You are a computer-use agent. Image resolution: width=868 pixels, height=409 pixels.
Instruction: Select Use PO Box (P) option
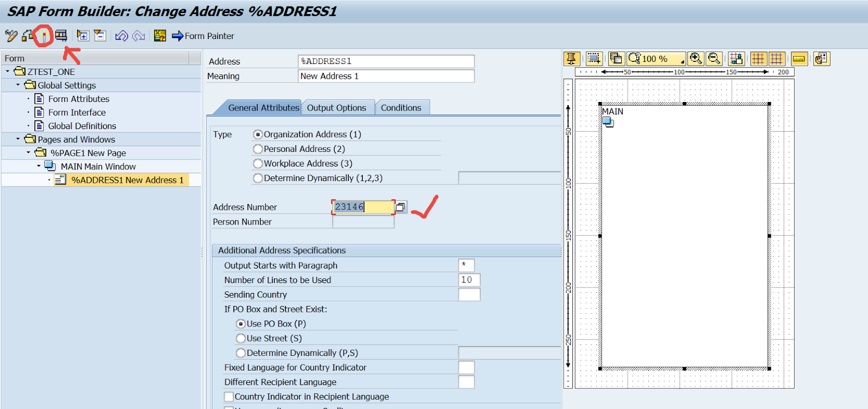click(x=241, y=324)
